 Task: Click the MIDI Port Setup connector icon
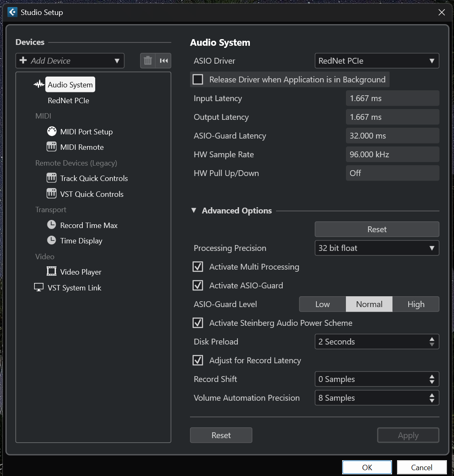tap(52, 131)
